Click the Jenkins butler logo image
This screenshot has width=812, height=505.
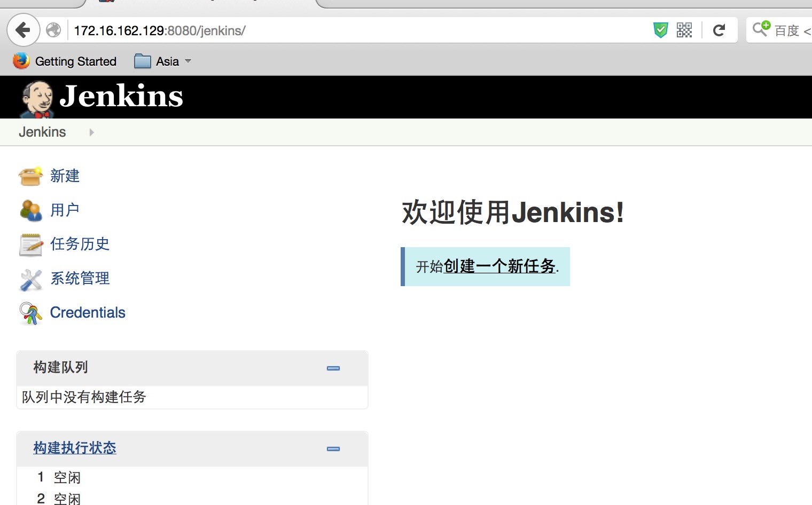(x=36, y=99)
